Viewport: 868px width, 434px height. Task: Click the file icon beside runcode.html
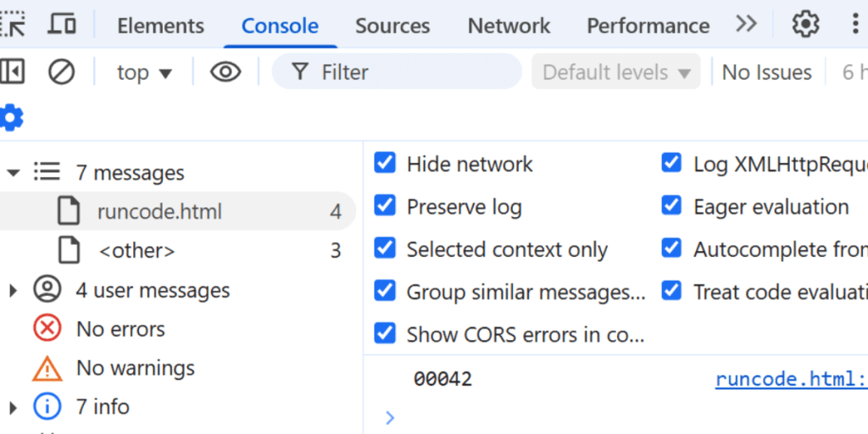pyautogui.click(x=70, y=211)
